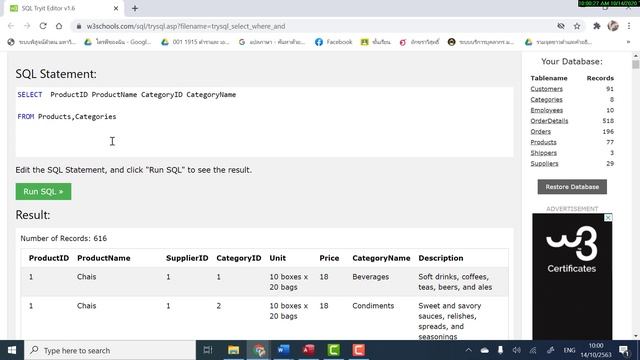Image resolution: width=640 pixels, height=360 pixels.
Task: Open the notification center icon
Action: coord(624,350)
